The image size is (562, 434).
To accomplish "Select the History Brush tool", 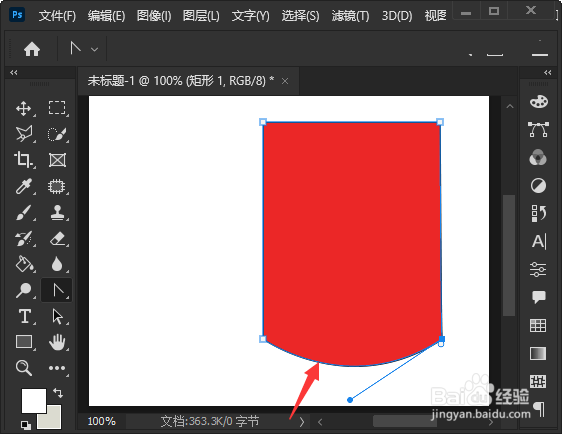I will point(24,239).
